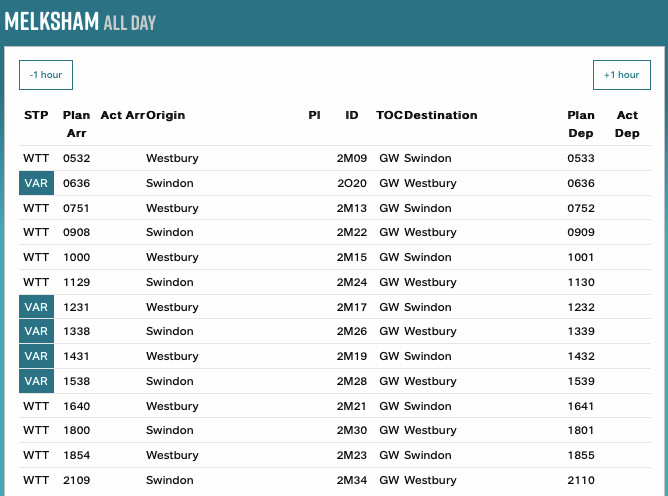Image resolution: width=668 pixels, height=496 pixels.
Task: Click the -1 hour button
Action: point(46,75)
